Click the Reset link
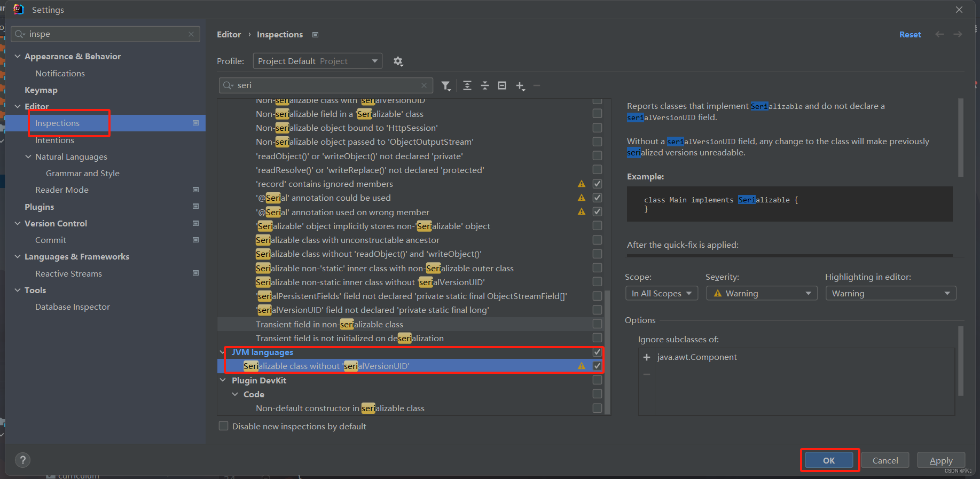 coord(910,34)
